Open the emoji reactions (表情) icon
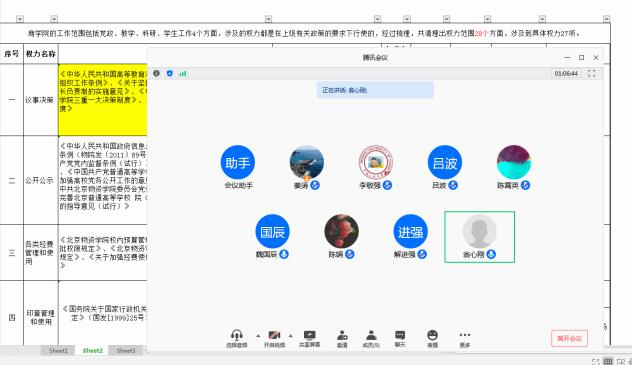 (432, 339)
